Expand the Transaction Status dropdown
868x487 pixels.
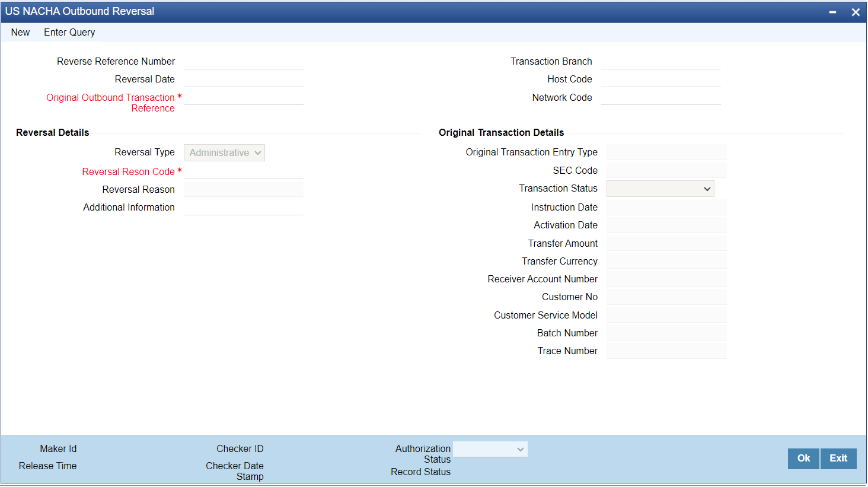pyautogui.click(x=660, y=189)
